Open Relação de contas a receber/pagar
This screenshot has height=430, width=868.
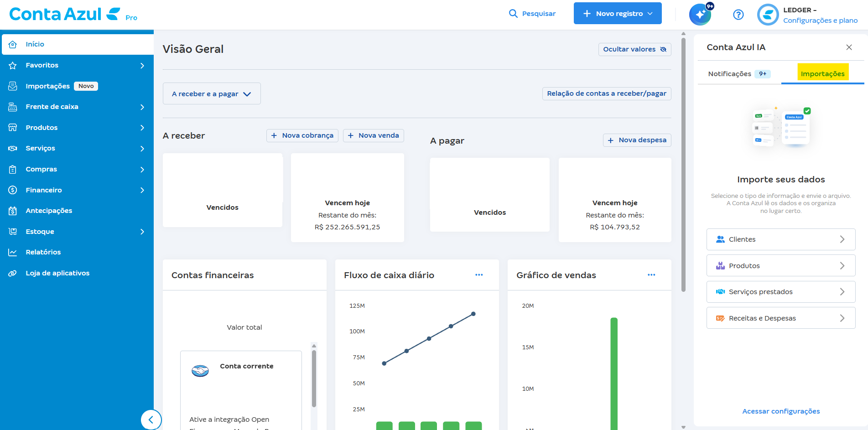click(607, 93)
